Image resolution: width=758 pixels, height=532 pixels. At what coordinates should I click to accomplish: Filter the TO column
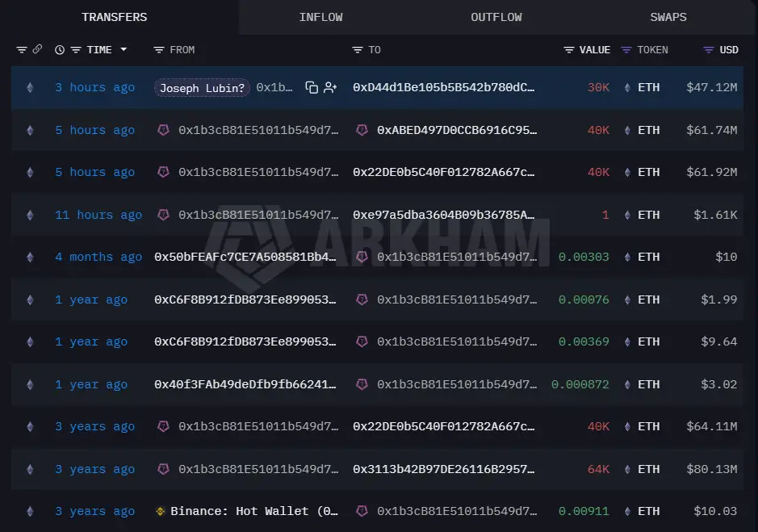[x=358, y=50]
